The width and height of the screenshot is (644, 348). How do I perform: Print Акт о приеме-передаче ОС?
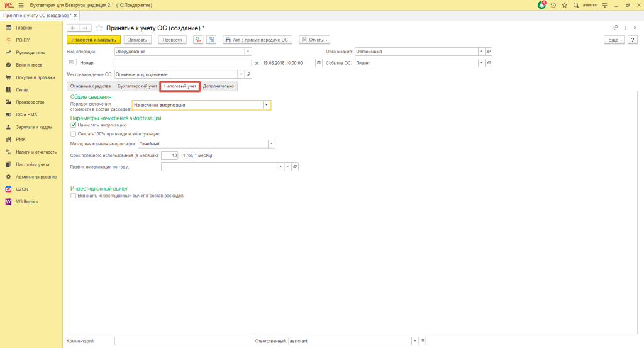pos(257,40)
